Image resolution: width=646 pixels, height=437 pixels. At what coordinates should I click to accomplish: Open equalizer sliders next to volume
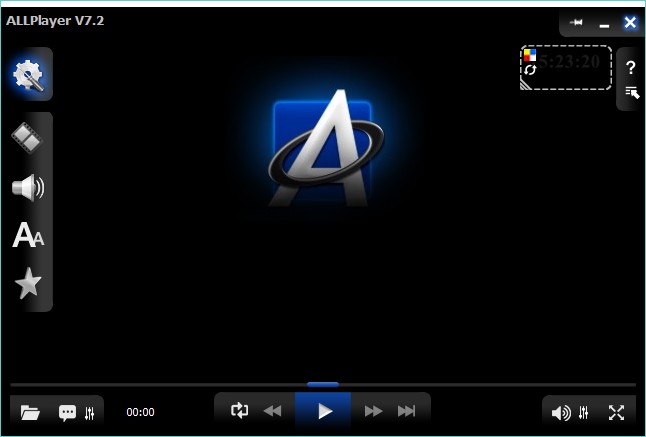tap(583, 412)
